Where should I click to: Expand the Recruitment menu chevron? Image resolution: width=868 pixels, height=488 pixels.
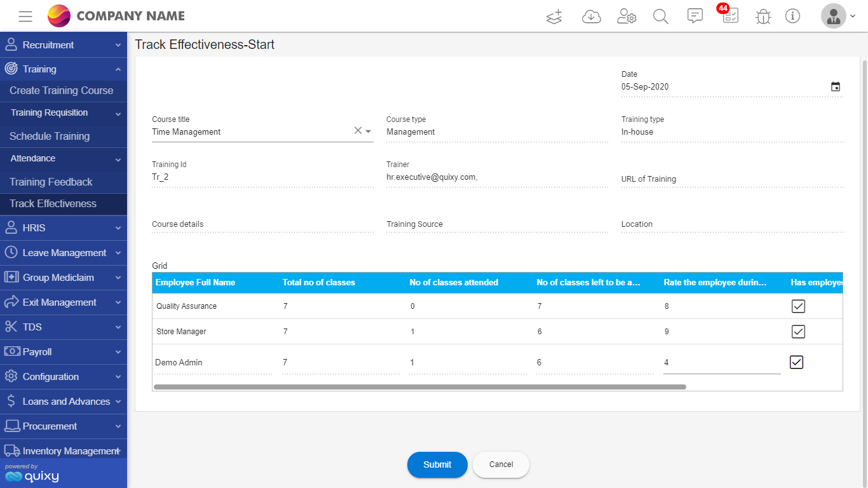click(x=118, y=45)
